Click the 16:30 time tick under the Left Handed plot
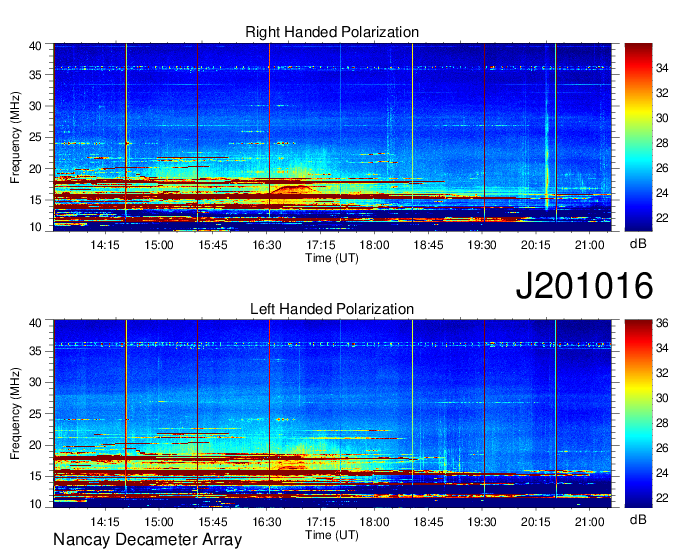The height and width of the screenshot is (552, 680). click(267, 522)
